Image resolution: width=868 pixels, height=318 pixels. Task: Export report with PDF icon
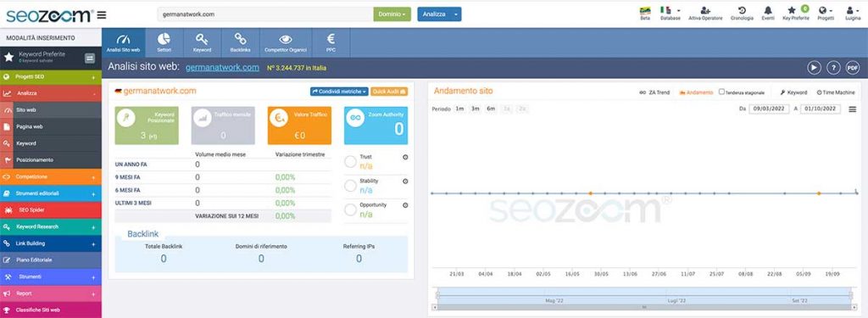[853, 68]
